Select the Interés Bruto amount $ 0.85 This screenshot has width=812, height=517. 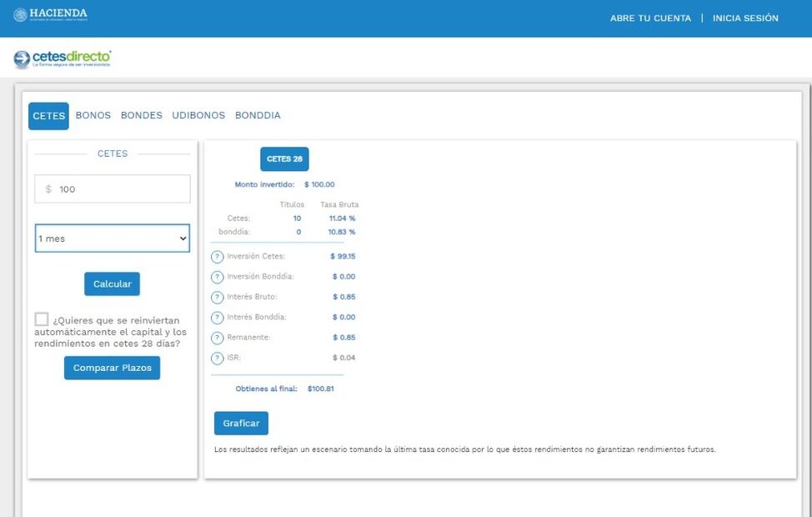click(343, 298)
